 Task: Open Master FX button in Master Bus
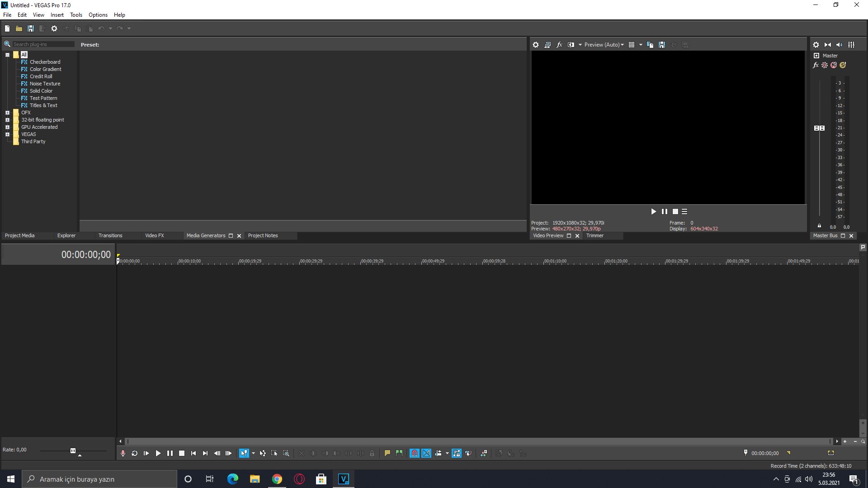click(x=816, y=65)
